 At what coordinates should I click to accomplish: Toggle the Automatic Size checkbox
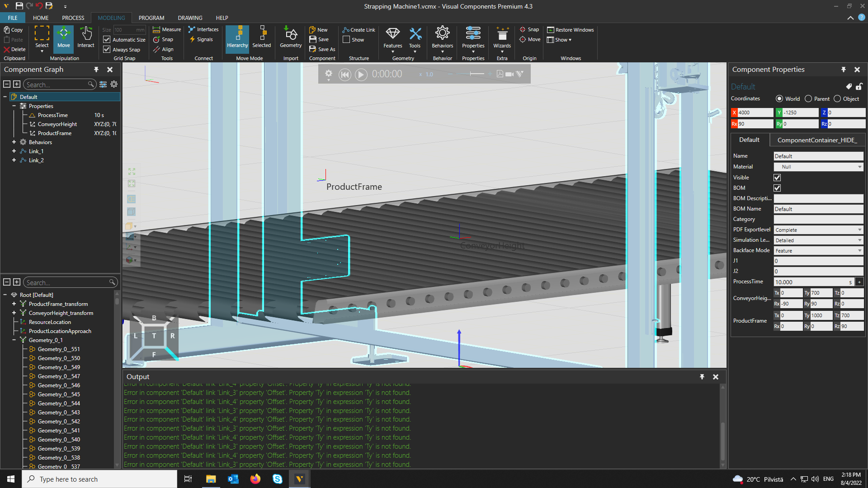point(107,40)
